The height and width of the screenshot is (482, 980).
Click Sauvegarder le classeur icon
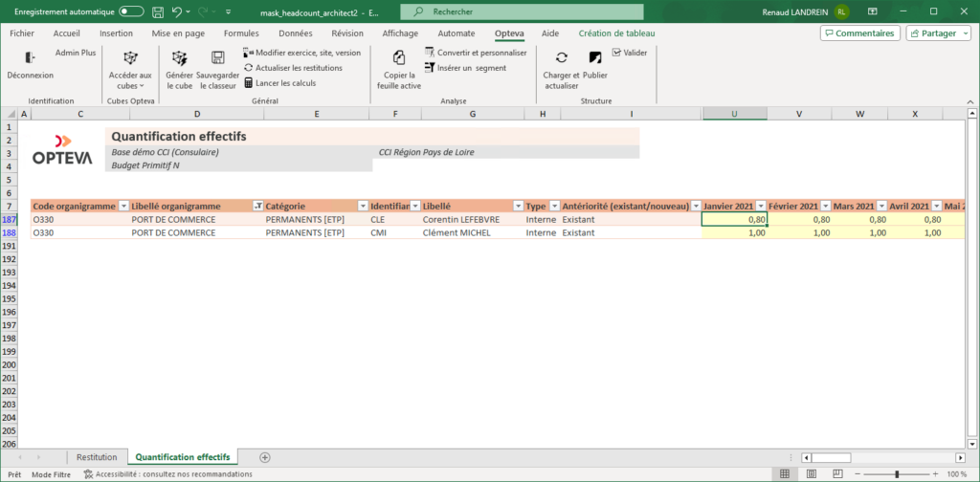tap(217, 57)
